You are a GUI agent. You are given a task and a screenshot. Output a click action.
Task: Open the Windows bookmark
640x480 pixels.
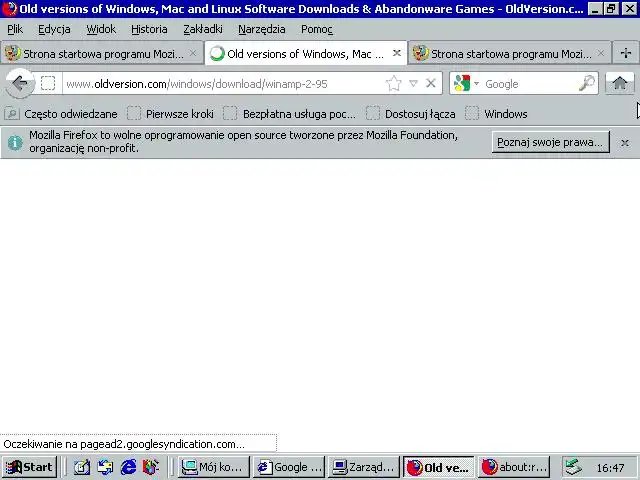[x=496, y=114]
